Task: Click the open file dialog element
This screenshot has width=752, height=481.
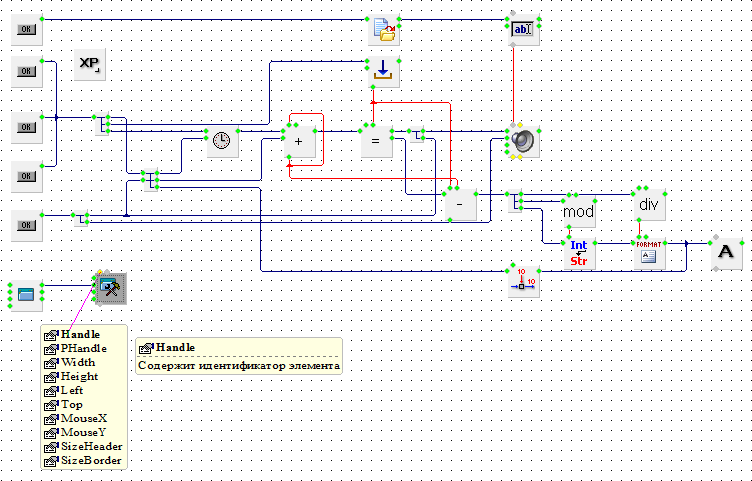Action: pos(383,30)
